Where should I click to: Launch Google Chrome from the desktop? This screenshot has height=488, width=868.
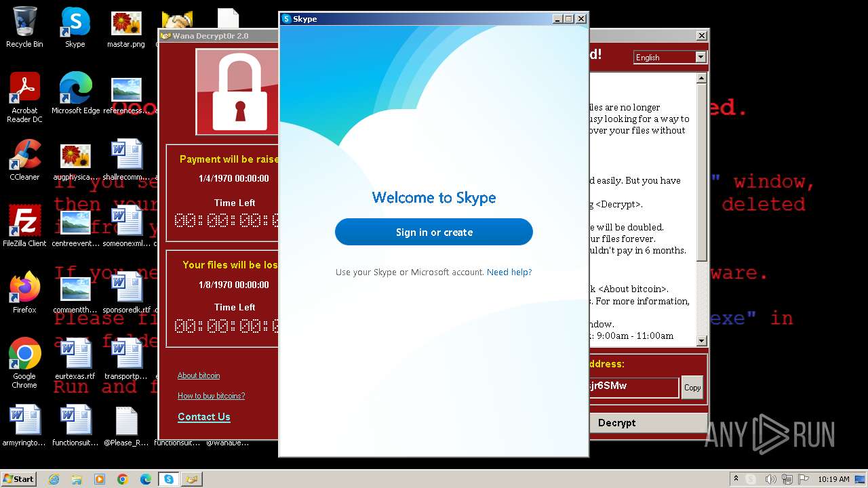[x=24, y=363]
